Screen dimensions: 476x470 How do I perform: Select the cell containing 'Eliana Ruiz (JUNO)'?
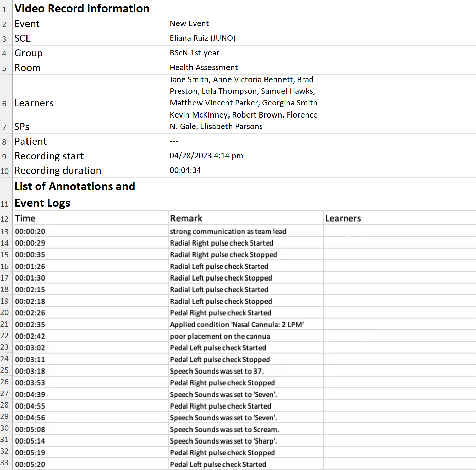[x=246, y=38]
